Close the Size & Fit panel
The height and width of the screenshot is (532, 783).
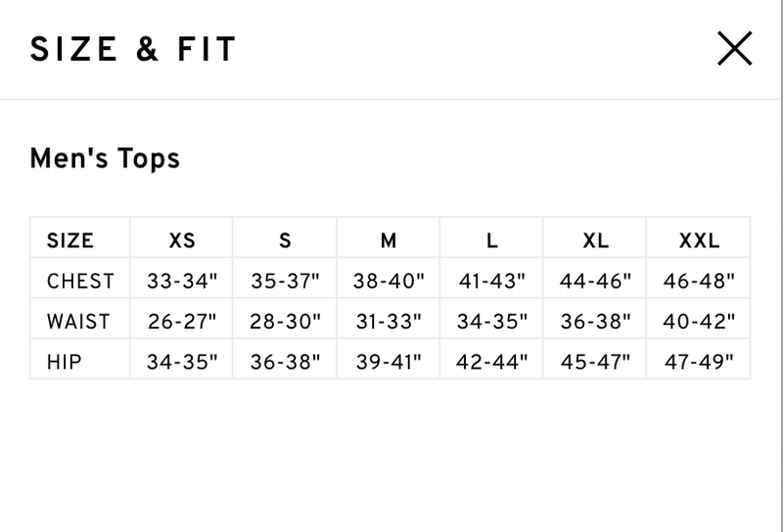tap(735, 49)
